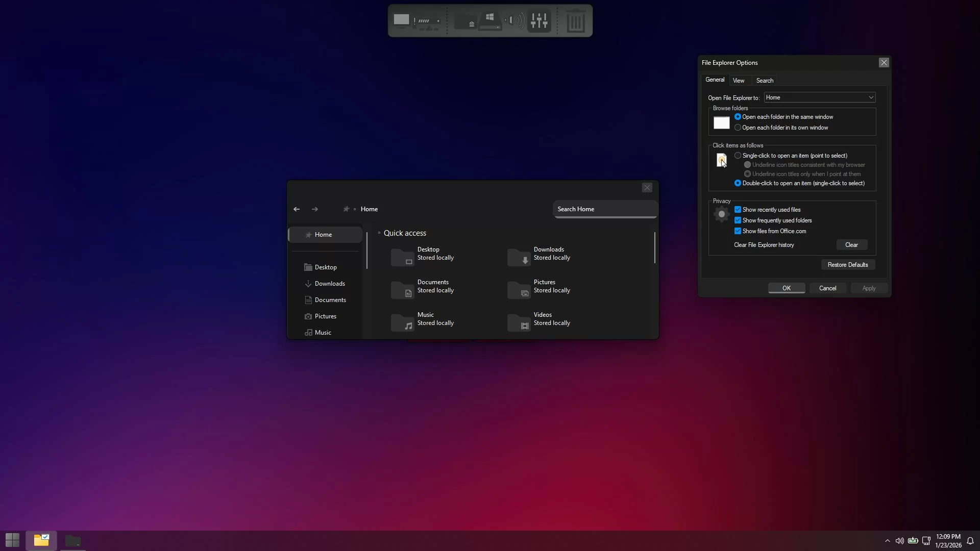The width and height of the screenshot is (980, 551).
Task: Switch to the View tab
Action: click(738, 81)
